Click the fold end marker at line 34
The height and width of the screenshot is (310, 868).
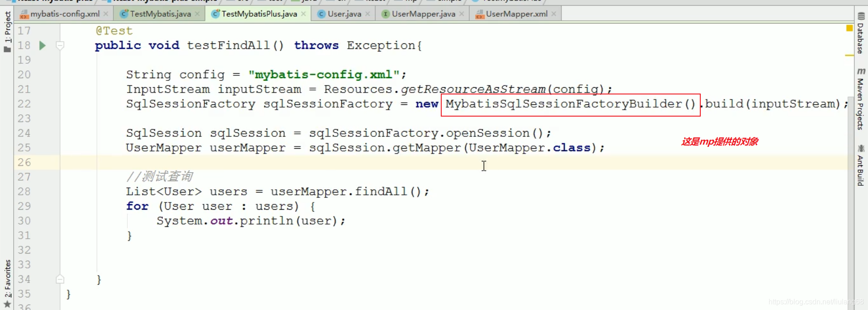click(x=60, y=279)
